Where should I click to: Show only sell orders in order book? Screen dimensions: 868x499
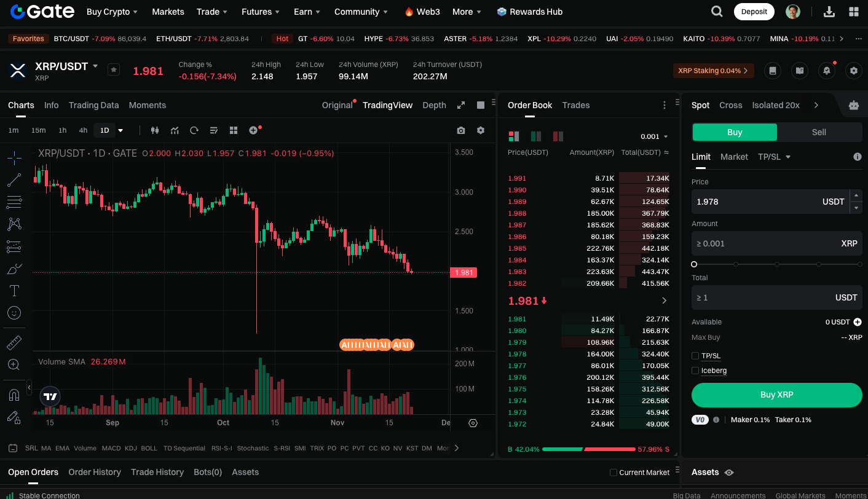click(x=558, y=136)
